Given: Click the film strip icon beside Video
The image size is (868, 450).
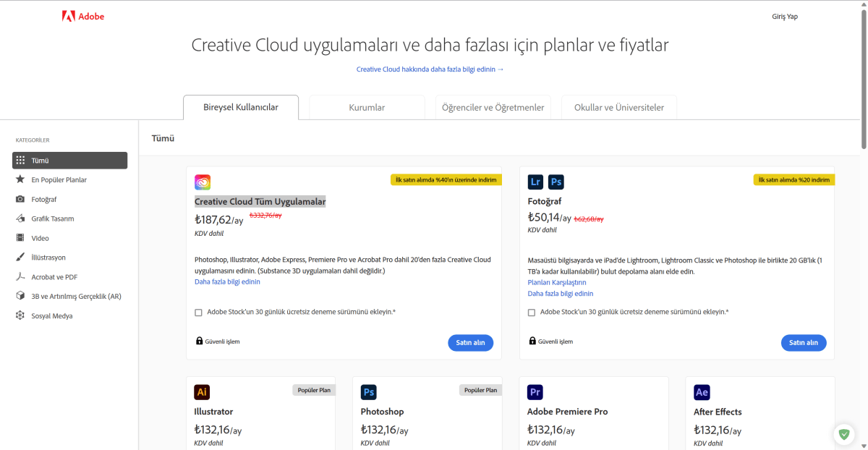Looking at the screenshot, I should pyautogui.click(x=20, y=238).
